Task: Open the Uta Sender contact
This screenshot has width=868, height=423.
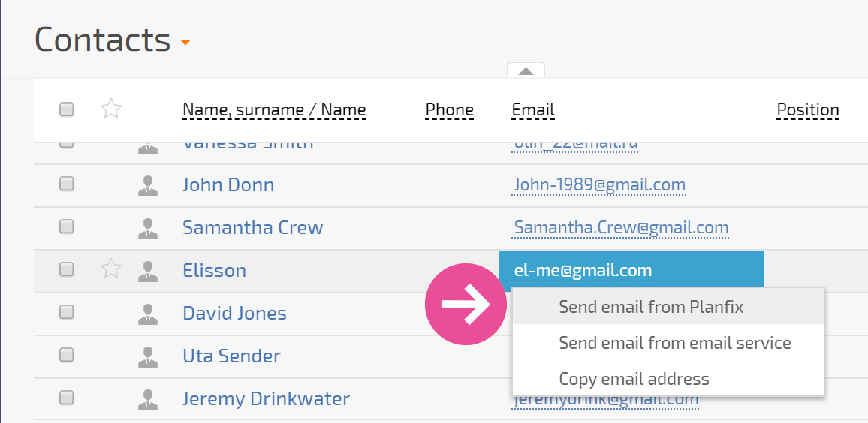Action: 231,355
